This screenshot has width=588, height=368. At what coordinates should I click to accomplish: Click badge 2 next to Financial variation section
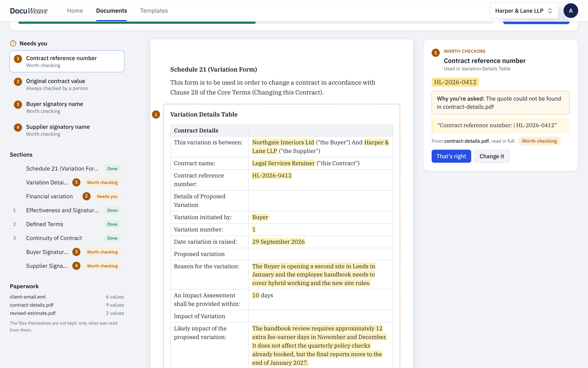tap(86, 196)
